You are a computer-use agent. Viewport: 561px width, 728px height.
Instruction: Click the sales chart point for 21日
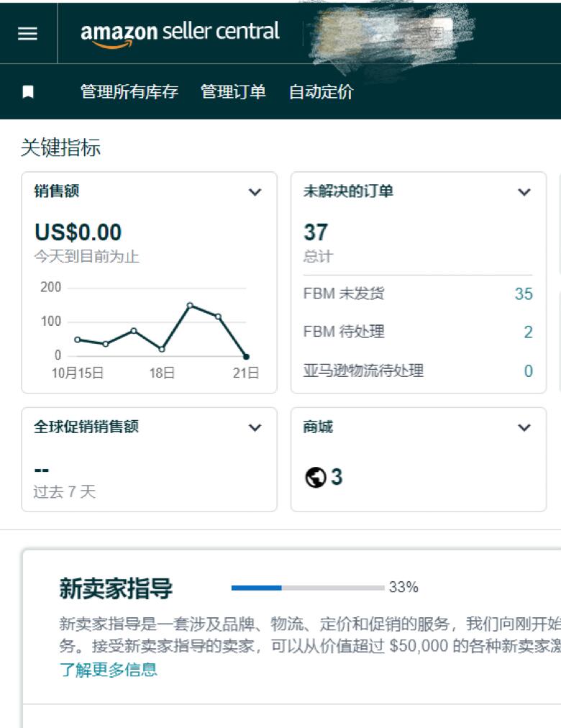pyautogui.click(x=247, y=357)
